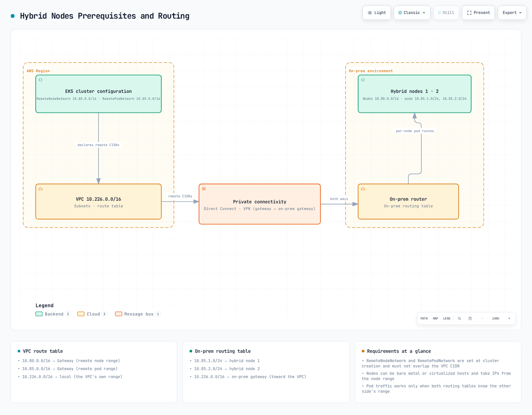532x415 pixels.
Task: Select the 'declares remote CIDRs' edge label
Action: click(98, 145)
